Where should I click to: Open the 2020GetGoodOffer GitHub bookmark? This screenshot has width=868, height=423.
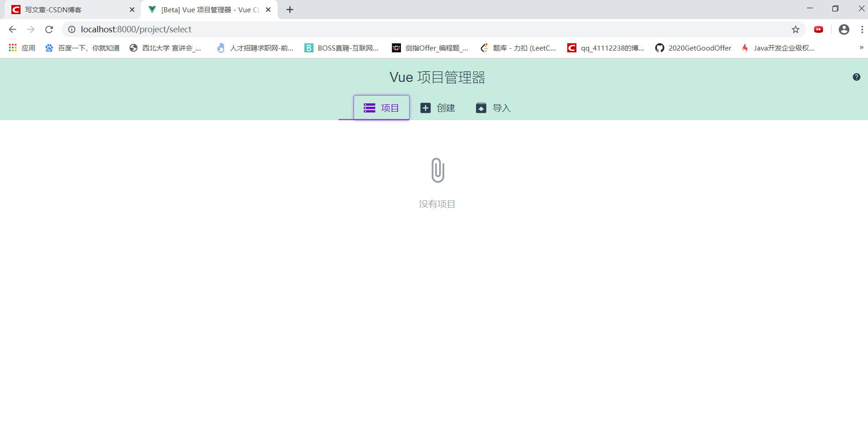(693, 48)
